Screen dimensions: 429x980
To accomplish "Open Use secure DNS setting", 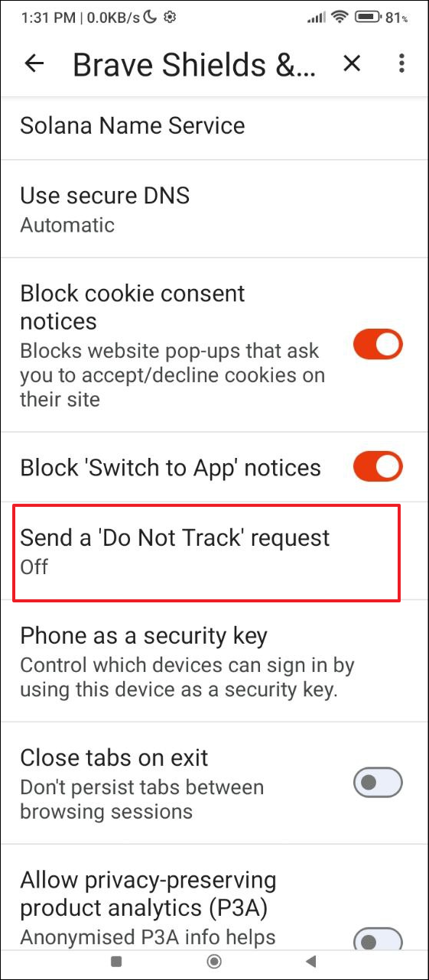I will [214, 209].
